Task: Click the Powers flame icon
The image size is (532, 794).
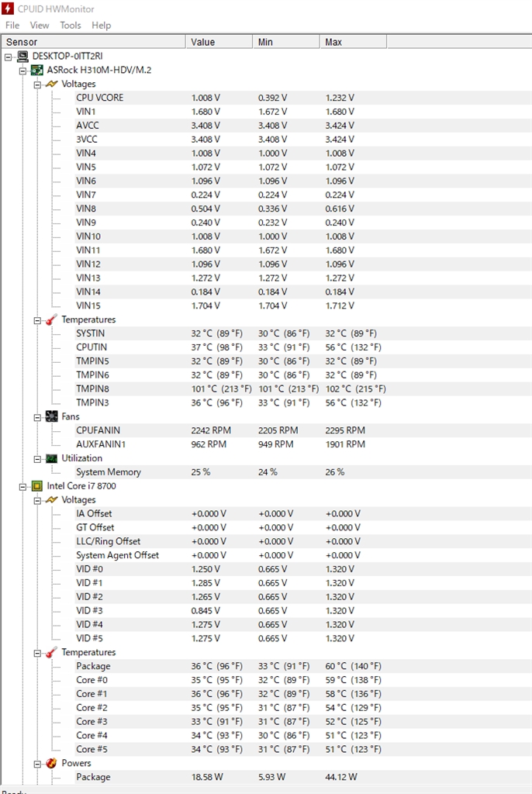Action: [x=52, y=763]
